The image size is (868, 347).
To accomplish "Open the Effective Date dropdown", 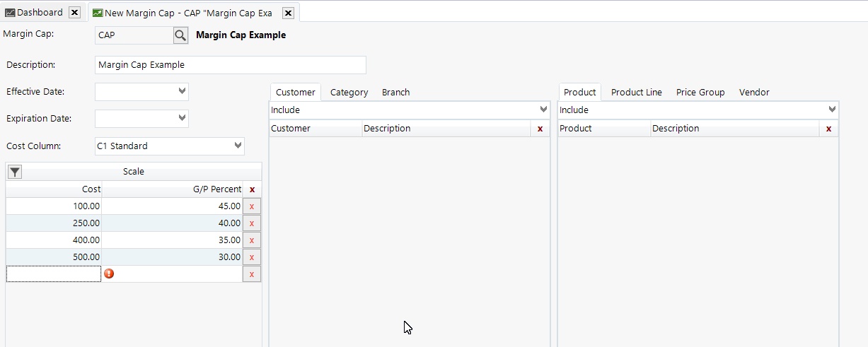I will [182, 91].
